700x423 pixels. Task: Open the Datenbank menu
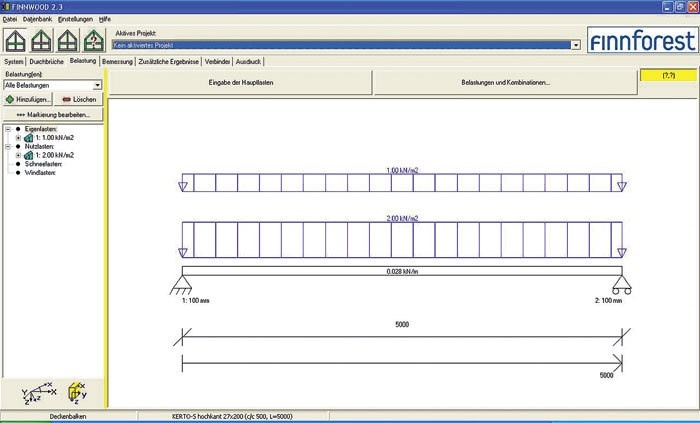(38, 19)
